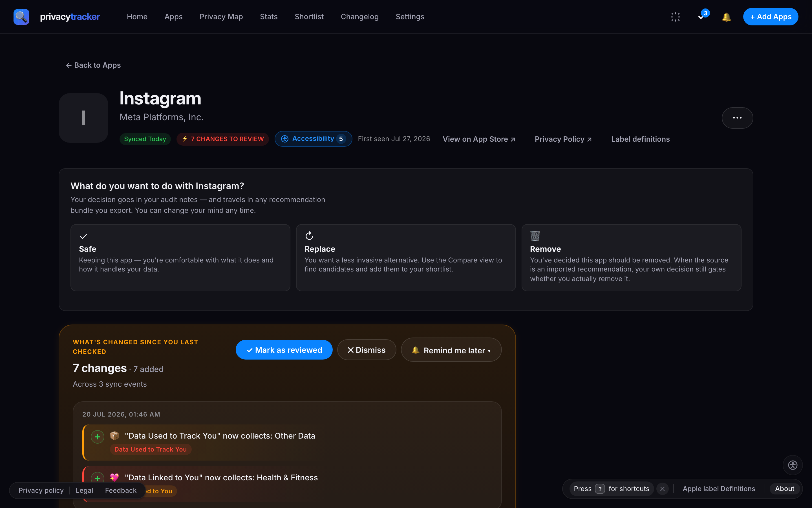Click the About button in footer
This screenshot has width=812, height=508.
784,489
